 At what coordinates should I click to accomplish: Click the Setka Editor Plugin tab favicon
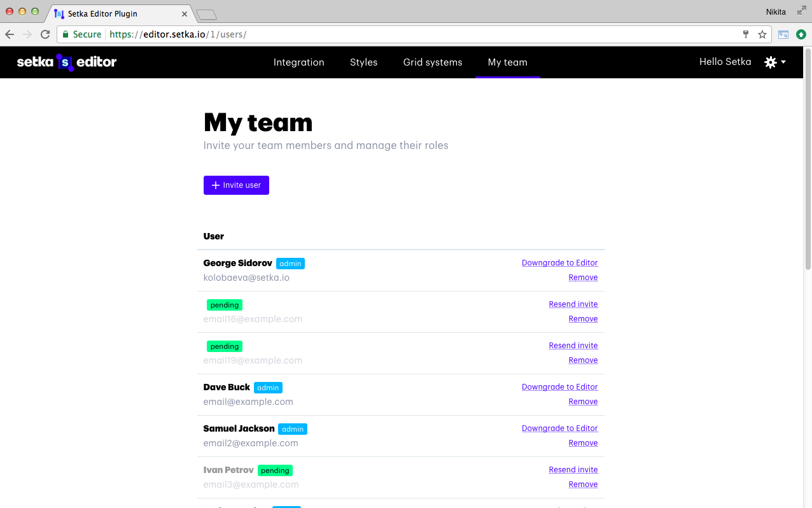59,13
